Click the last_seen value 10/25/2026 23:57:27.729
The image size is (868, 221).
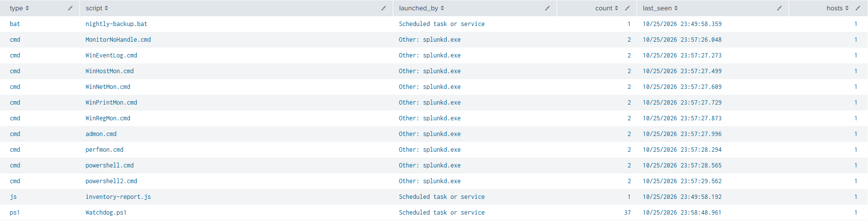682,103
